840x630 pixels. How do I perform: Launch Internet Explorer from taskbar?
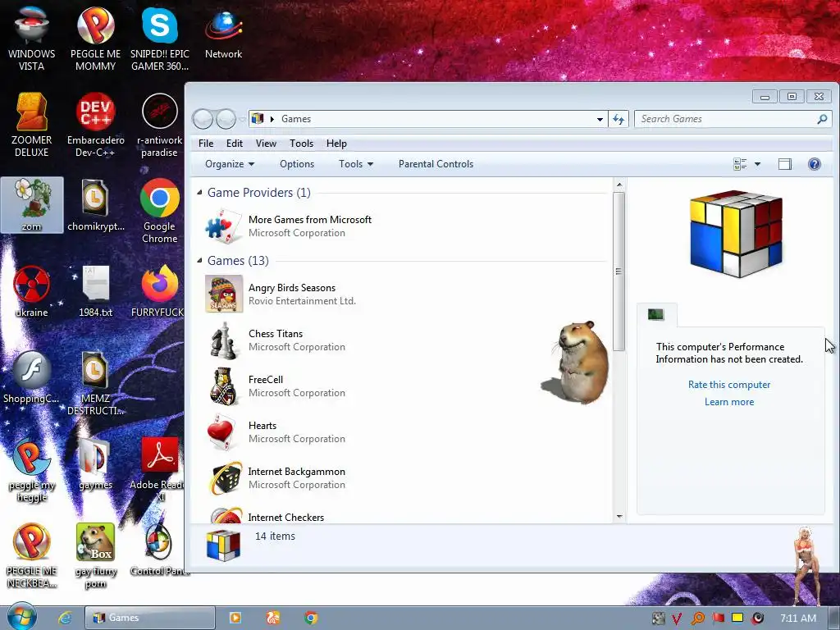pos(65,618)
